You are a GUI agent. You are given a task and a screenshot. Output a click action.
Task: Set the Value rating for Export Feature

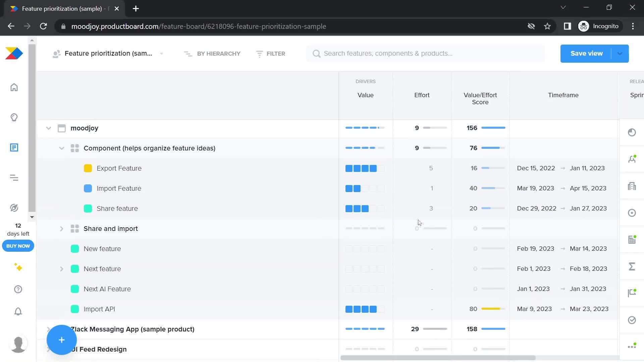pyautogui.click(x=365, y=168)
